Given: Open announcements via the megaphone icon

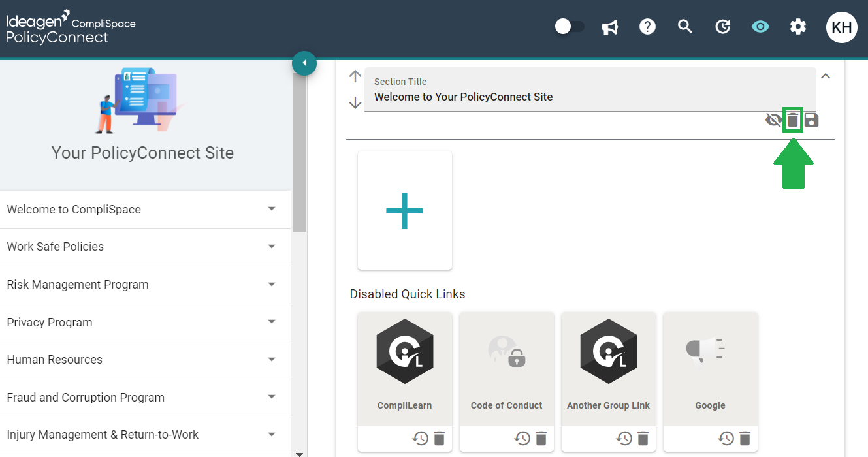Looking at the screenshot, I should tap(609, 27).
